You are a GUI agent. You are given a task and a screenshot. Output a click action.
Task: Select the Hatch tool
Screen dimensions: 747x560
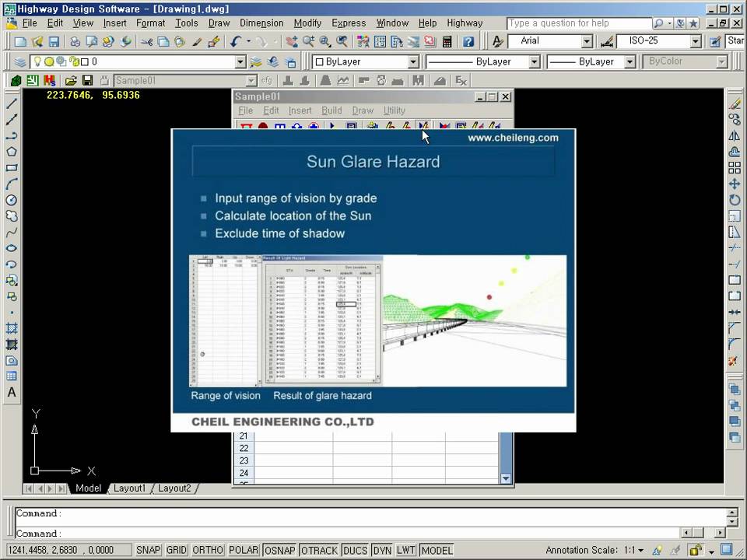pos(12,328)
